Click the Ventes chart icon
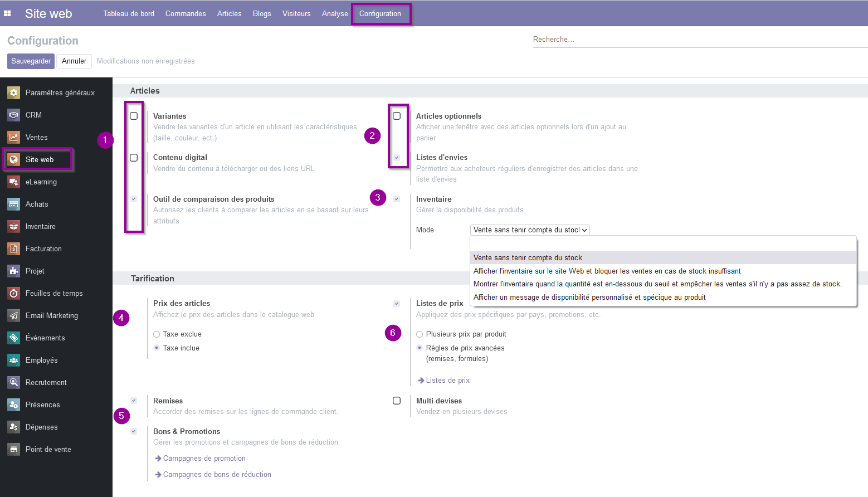The width and height of the screenshot is (868, 497). (x=14, y=137)
